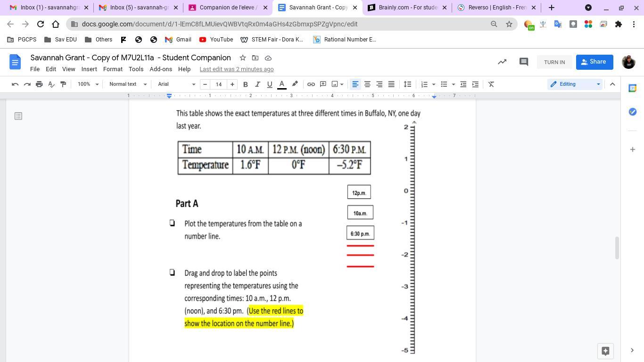The image size is (644, 362).
Task: Click the Insert link icon
Action: coord(311,84)
